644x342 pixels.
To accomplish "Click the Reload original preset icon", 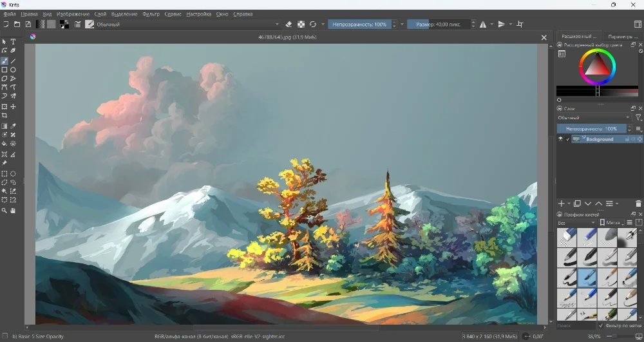I will point(313,24).
